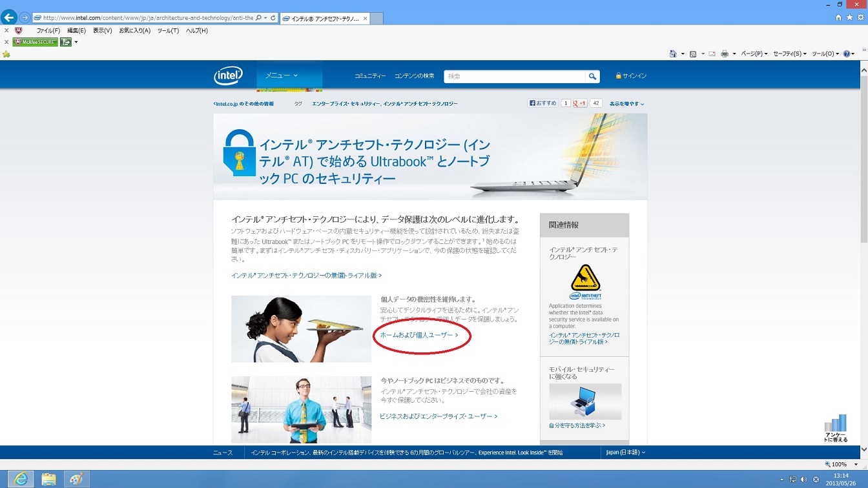
Task: Open the 編集(E) menu
Action: coord(76,30)
